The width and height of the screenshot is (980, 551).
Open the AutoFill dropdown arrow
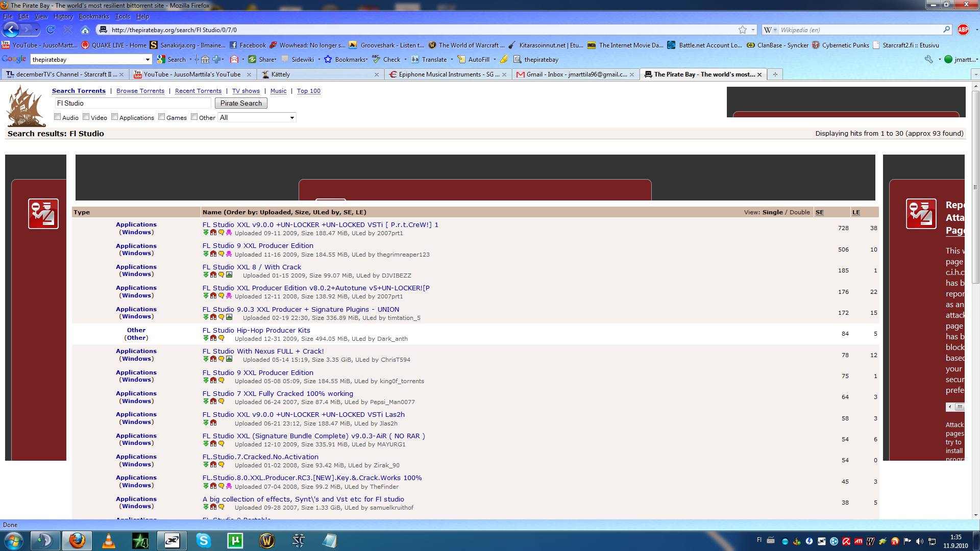(495, 60)
